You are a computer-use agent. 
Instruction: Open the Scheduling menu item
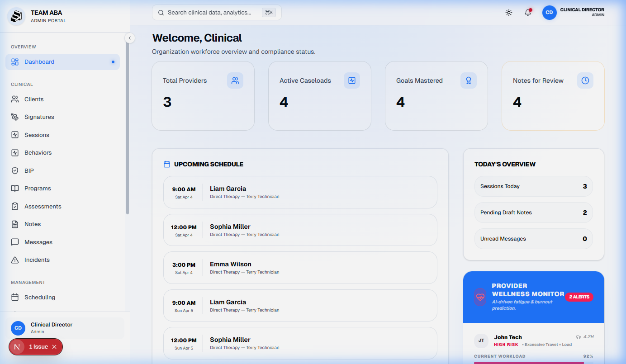pos(62,297)
